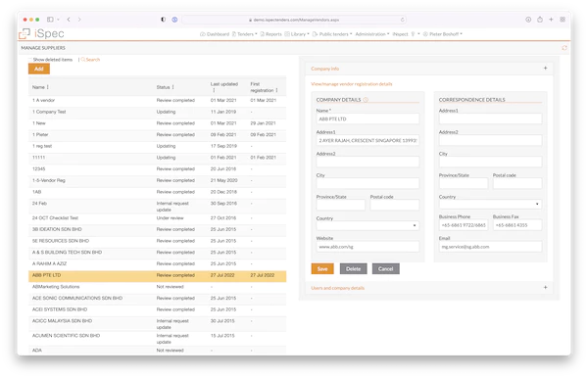Open the iNspect link
588x378 pixels.
[x=400, y=34]
